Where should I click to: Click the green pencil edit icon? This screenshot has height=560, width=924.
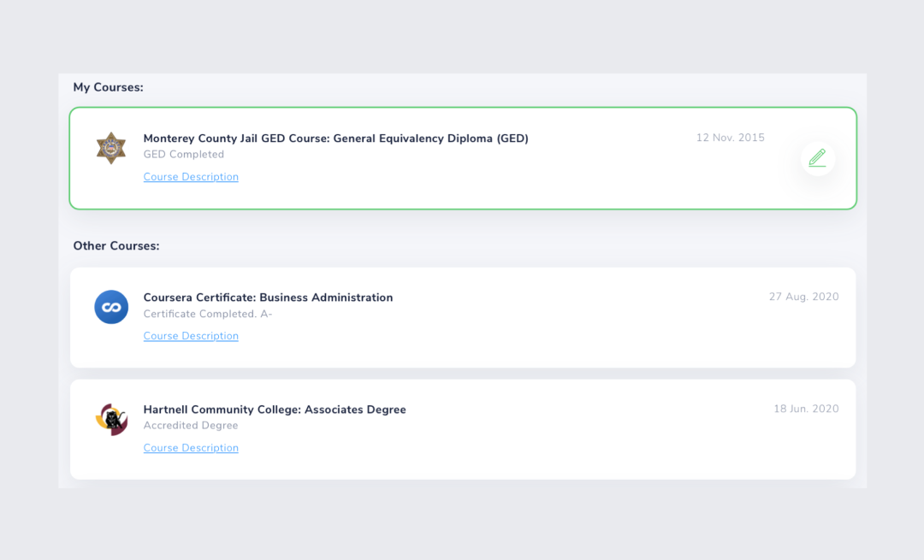click(817, 158)
